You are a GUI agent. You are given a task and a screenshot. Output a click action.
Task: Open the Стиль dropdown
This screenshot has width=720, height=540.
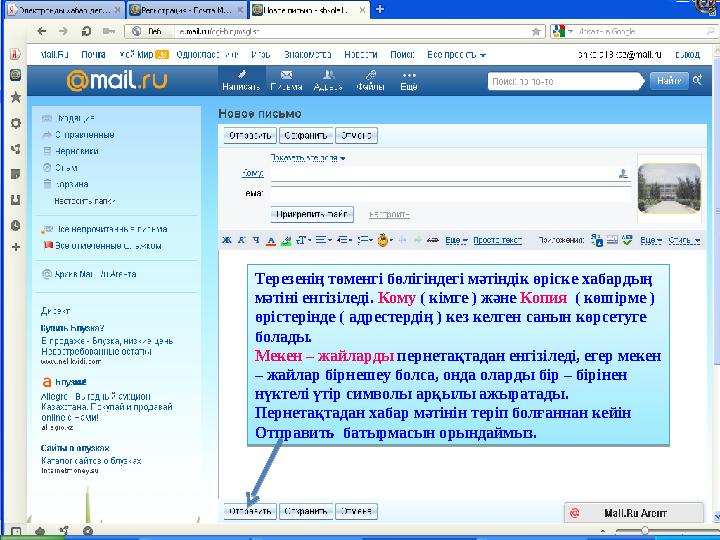click(684, 240)
